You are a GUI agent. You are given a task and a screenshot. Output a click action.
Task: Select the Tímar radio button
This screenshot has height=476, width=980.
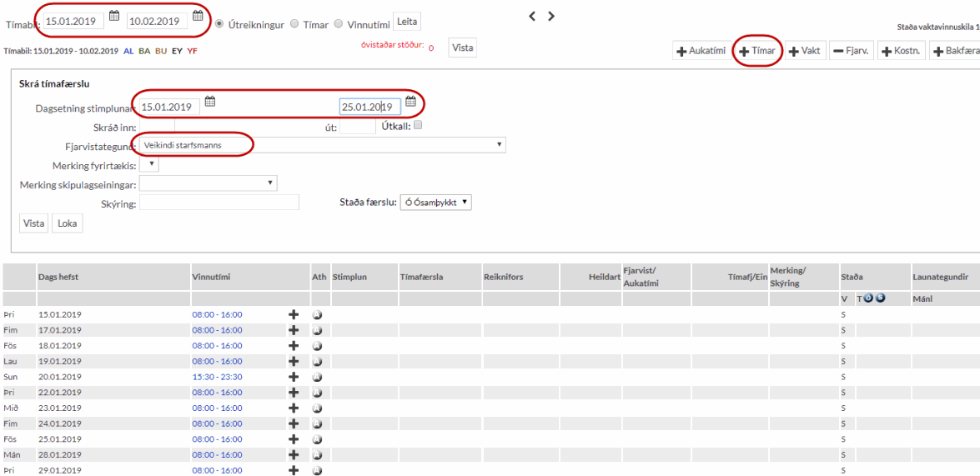[x=294, y=24]
